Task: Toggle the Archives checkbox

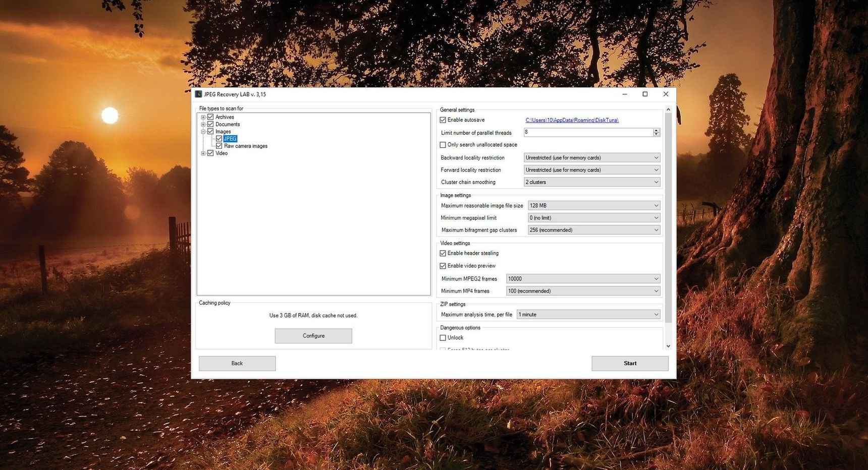Action: click(210, 117)
